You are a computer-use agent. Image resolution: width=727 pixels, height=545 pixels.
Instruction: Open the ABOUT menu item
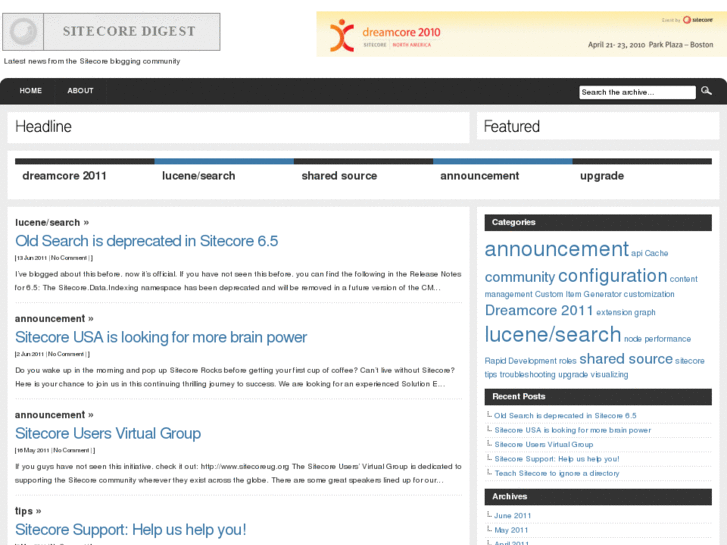point(80,91)
